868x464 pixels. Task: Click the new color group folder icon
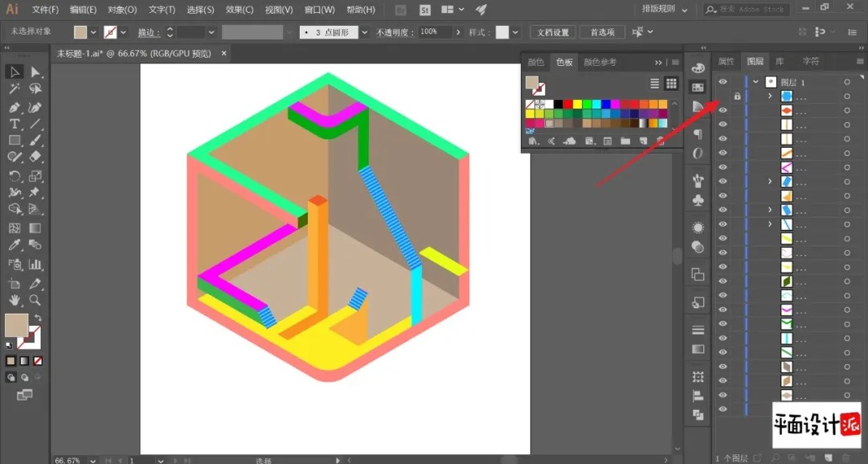[x=625, y=142]
